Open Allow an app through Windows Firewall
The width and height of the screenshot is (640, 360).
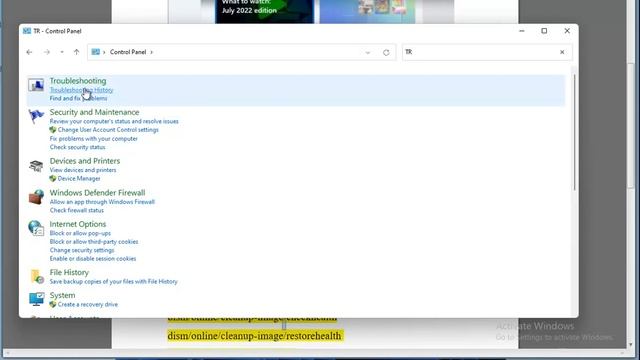click(x=102, y=202)
